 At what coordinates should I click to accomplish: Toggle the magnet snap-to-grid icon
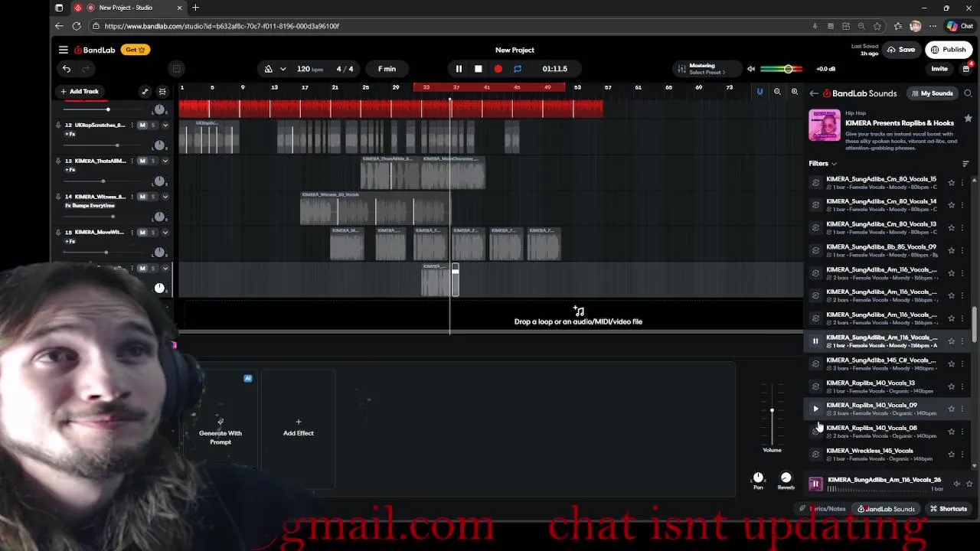coord(759,92)
